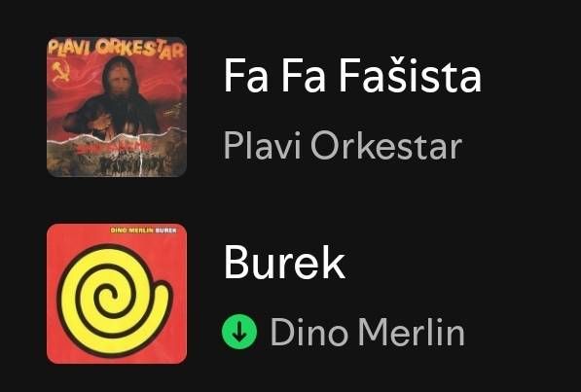Click the word Fašista in the song title

[x=410, y=76]
